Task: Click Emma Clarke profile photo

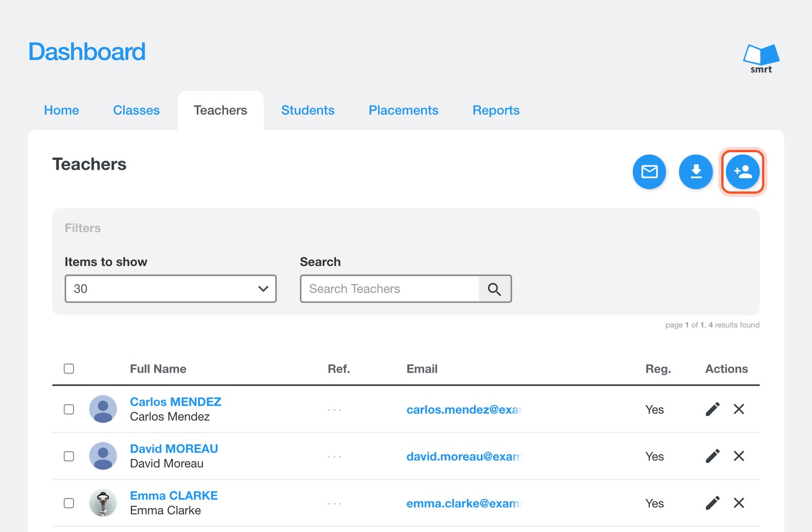Action: pyautogui.click(x=103, y=503)
